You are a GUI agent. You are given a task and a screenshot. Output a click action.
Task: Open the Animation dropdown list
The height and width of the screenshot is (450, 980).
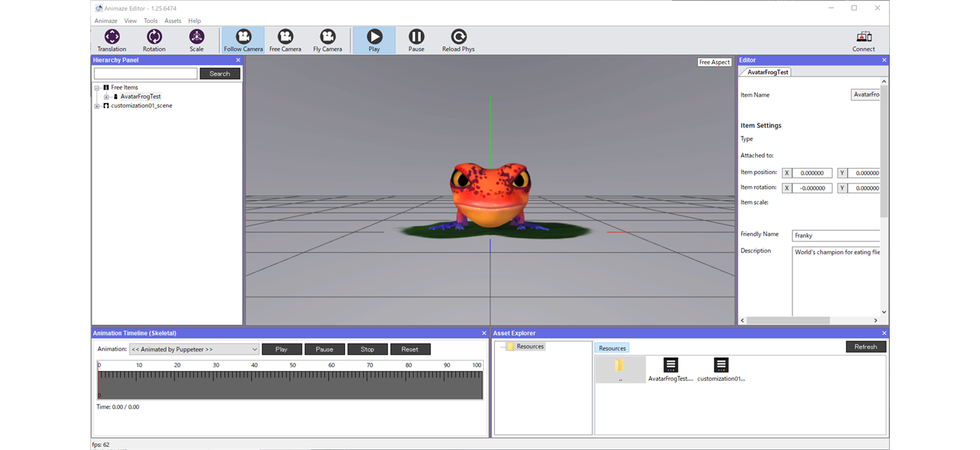tap(194, 349)
